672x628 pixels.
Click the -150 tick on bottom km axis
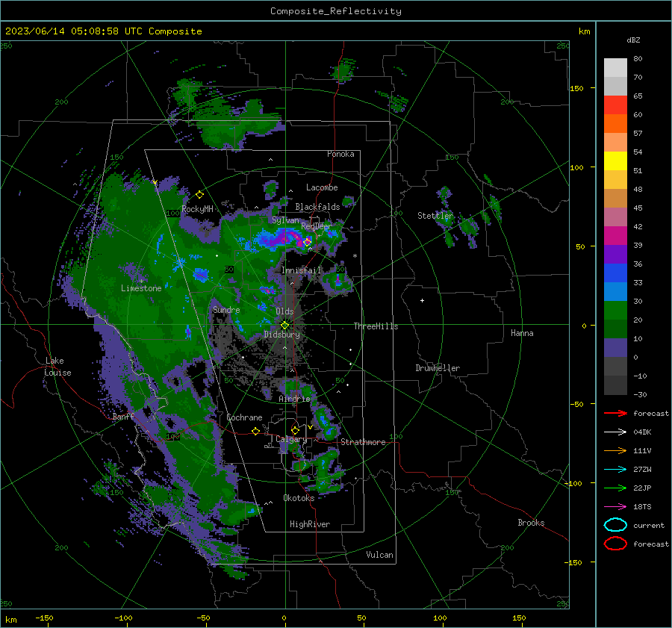coord(44,618)
